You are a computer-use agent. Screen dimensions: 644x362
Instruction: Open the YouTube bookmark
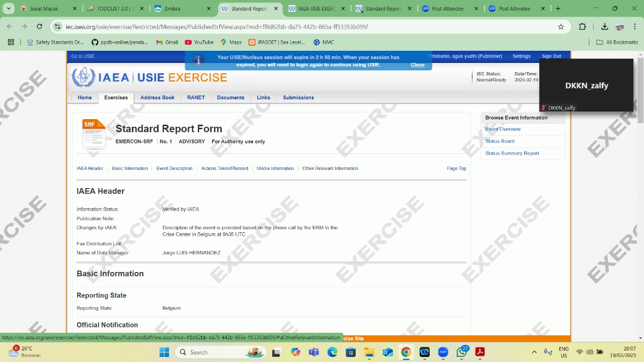199,42
